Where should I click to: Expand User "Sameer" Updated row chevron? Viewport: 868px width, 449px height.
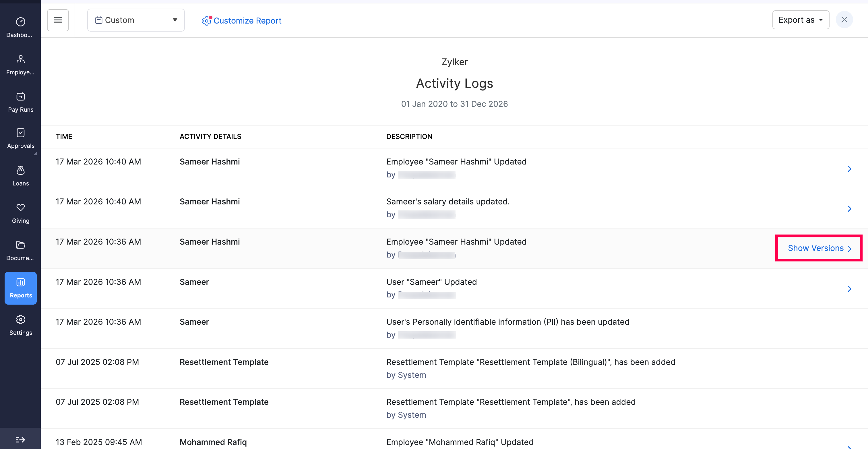849,289
